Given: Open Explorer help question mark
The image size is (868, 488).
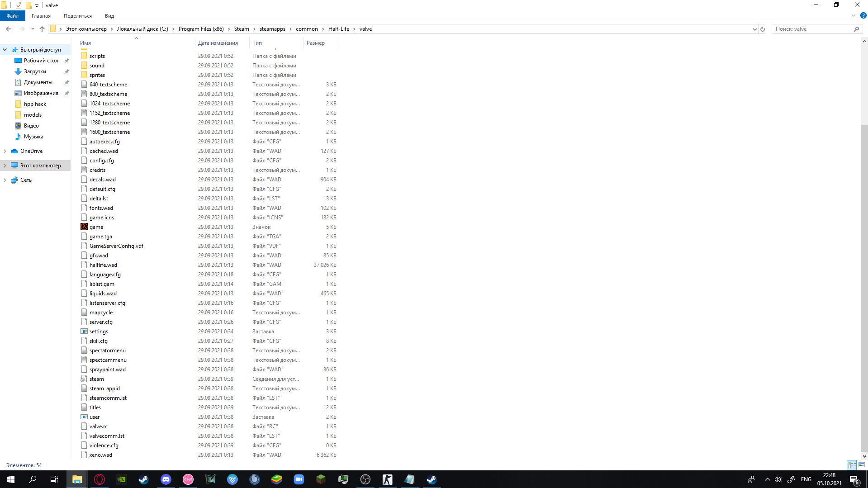Looking at the screenshot, I should click(863, 15).
